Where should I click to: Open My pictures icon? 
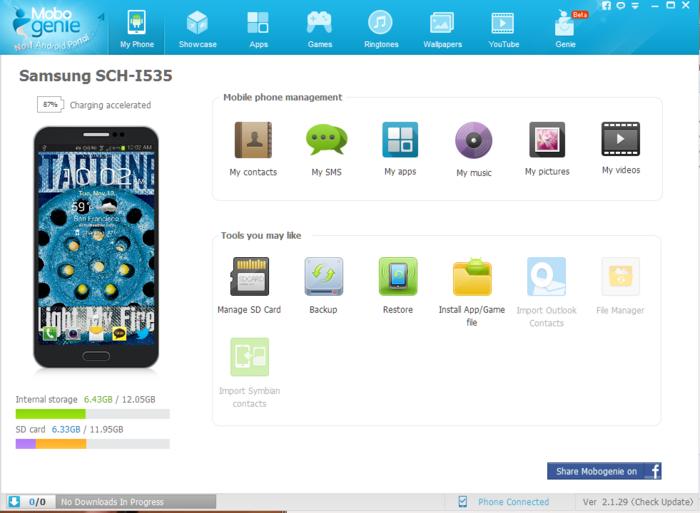coord(547,140)
